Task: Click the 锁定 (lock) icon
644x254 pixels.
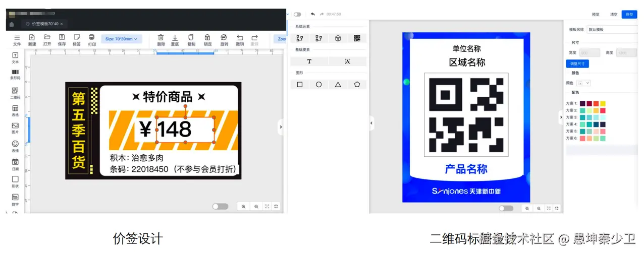Action: tap(207, 40)
